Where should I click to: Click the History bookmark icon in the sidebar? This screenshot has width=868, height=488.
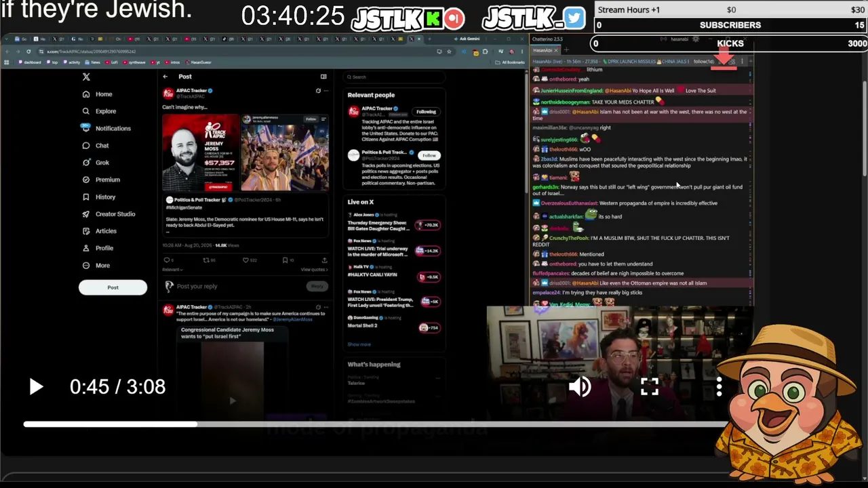[x=86, y=197]
